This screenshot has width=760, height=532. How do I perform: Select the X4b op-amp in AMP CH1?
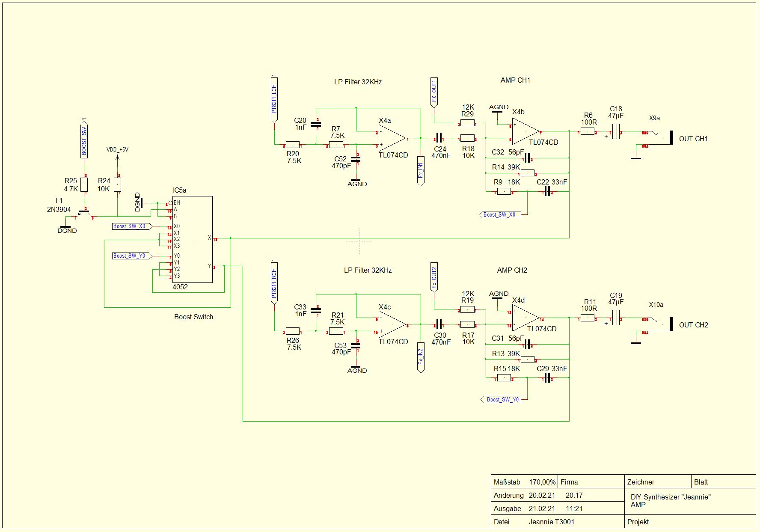coord(525,131)
